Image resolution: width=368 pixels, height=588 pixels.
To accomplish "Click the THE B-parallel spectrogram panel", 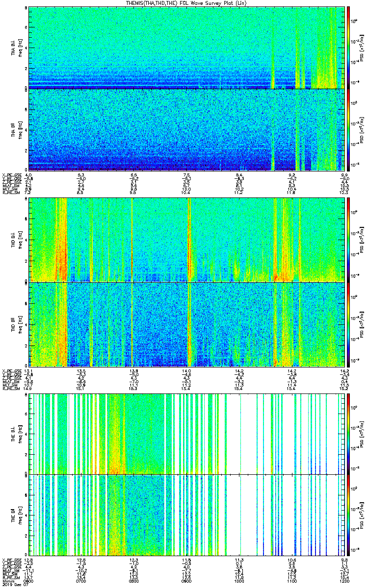I will [x=186, y=515].
